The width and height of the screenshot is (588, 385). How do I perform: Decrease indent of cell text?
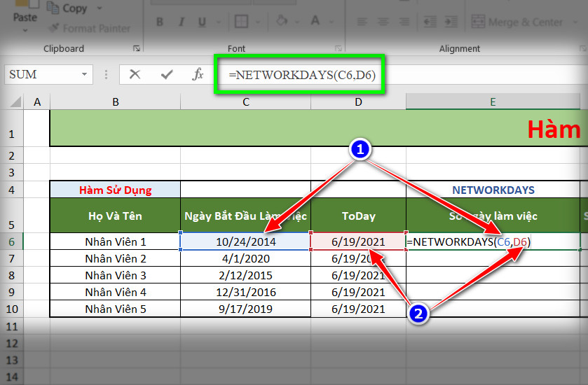tap(430, 22)
